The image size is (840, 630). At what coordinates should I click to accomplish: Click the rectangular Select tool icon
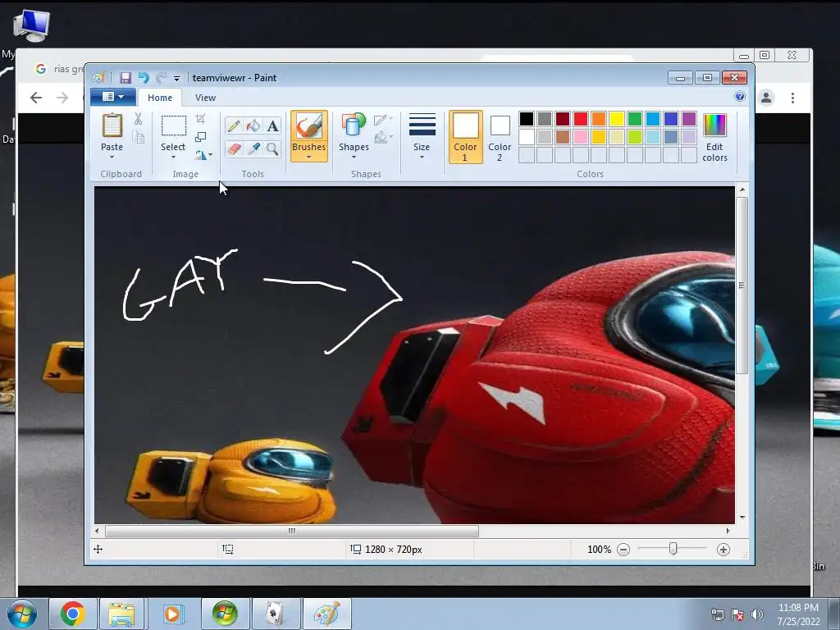click(x=174, y=126)
